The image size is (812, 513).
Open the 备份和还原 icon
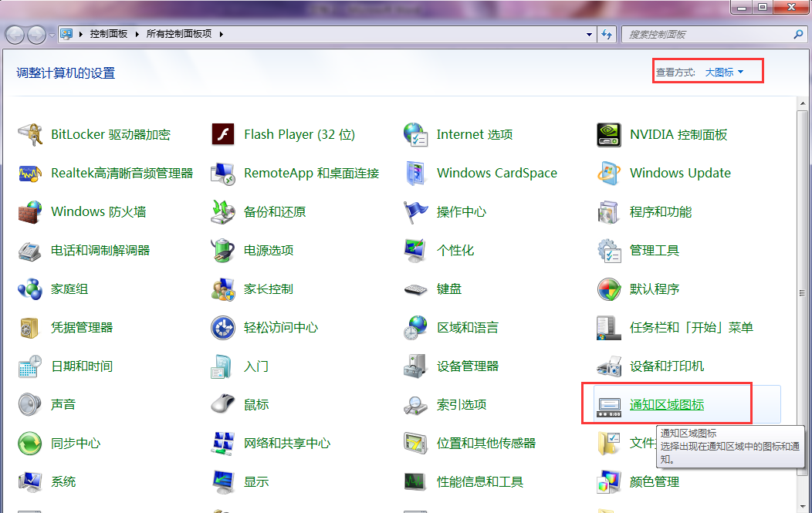coord(223,211)
